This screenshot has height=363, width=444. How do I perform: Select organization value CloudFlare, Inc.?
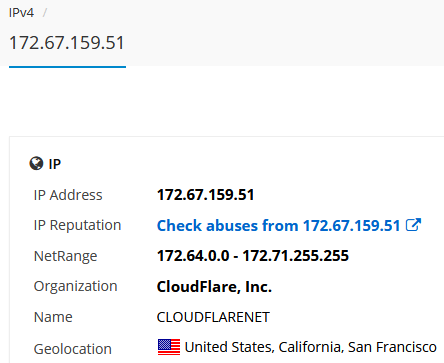pyautogui.click(x=214, y=287)
